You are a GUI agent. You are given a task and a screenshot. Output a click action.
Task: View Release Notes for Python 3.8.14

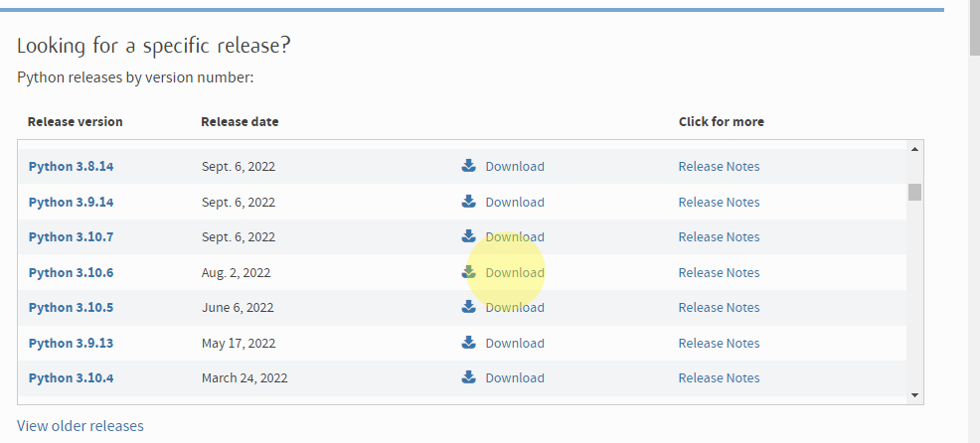[x=720, y=167]
